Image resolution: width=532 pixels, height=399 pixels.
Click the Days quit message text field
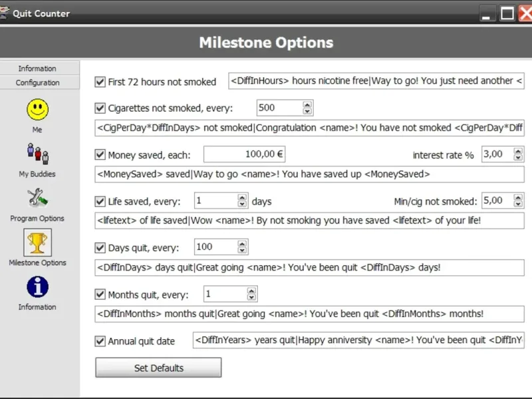[x=309, y=267]
